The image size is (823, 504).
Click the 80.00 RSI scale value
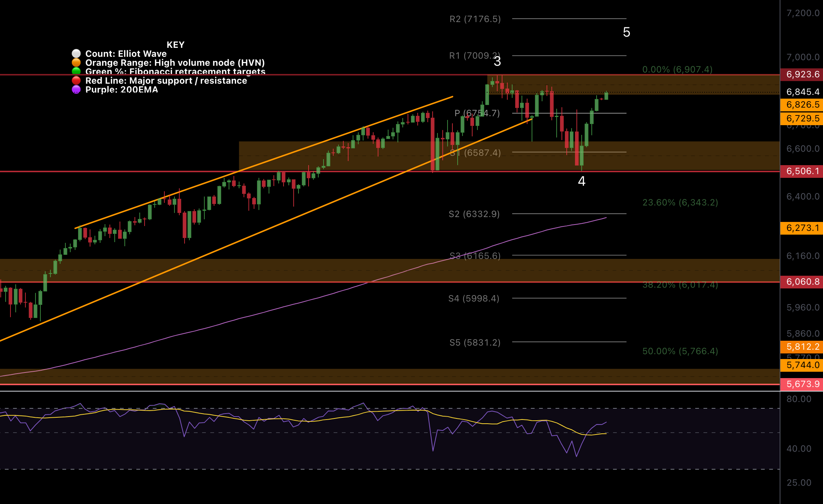[799, 399]
